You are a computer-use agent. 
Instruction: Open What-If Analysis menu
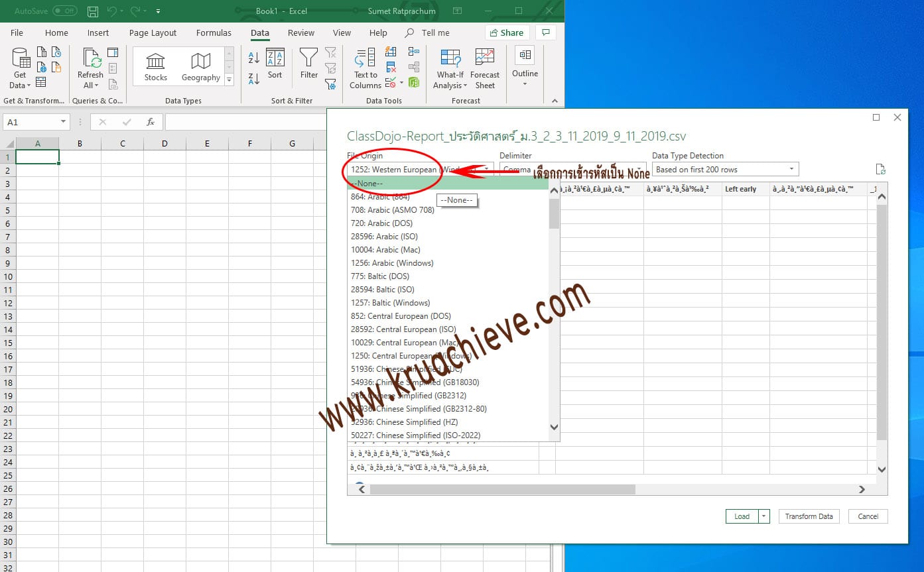click(450, 69)
